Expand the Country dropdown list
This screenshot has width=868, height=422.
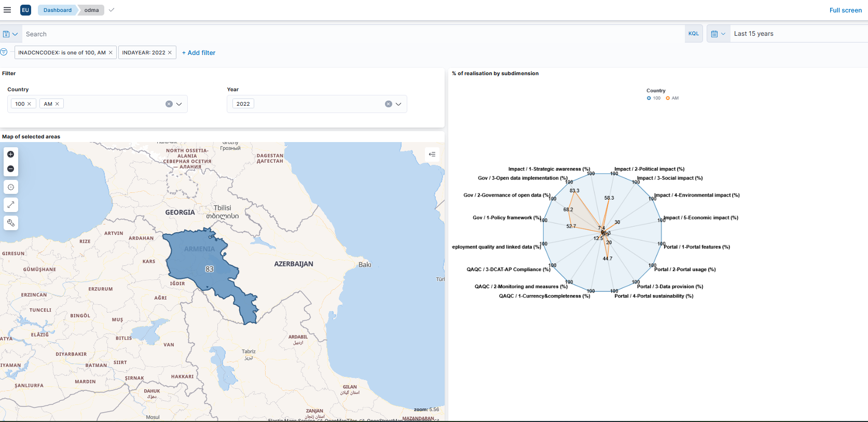tap(179, 104)
